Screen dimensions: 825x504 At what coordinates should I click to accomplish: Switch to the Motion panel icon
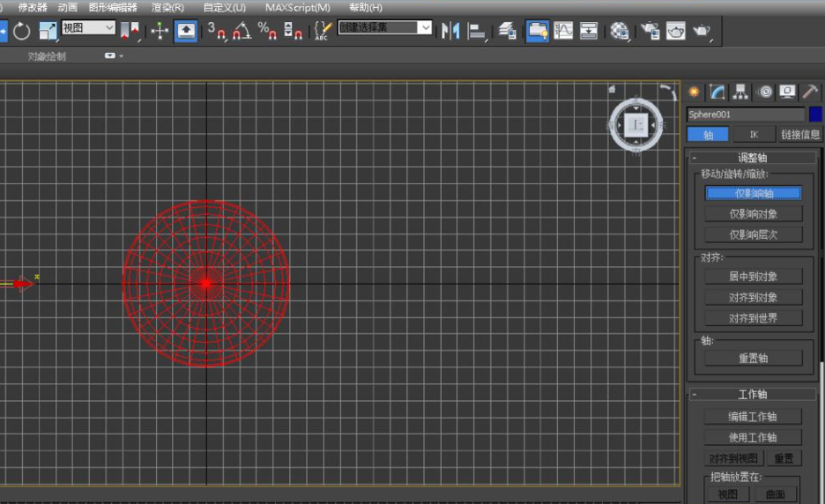point(766,92)
